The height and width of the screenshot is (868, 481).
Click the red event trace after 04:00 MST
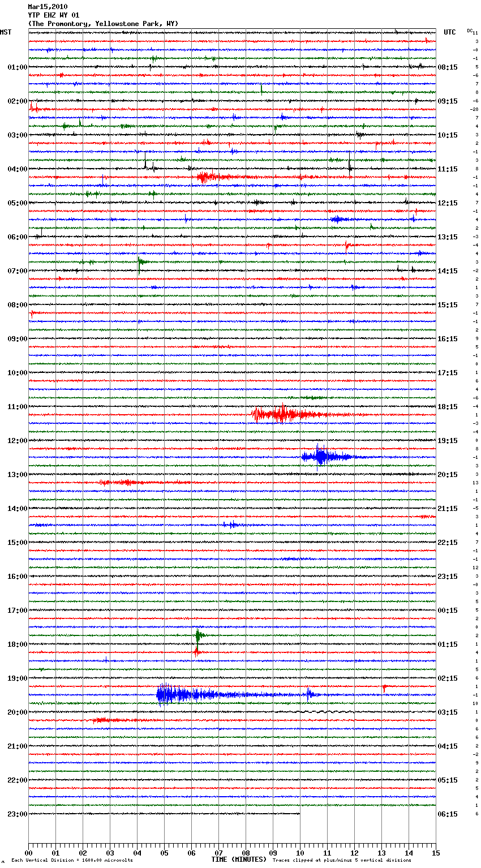click(215, 177)
